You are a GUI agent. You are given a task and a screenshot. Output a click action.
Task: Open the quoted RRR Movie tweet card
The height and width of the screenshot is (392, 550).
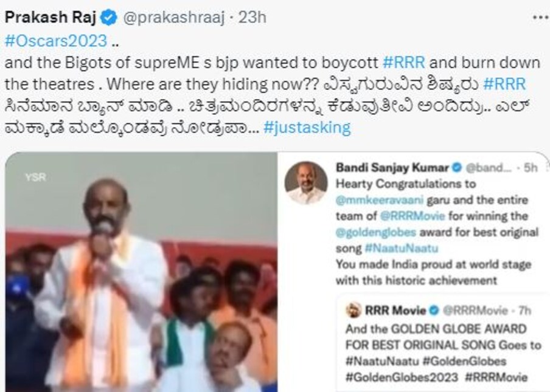pos(443,343)
